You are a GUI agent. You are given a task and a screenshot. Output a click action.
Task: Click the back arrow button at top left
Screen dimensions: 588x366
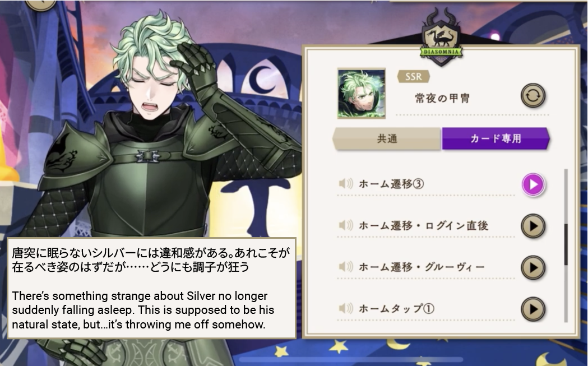point(41,4)
